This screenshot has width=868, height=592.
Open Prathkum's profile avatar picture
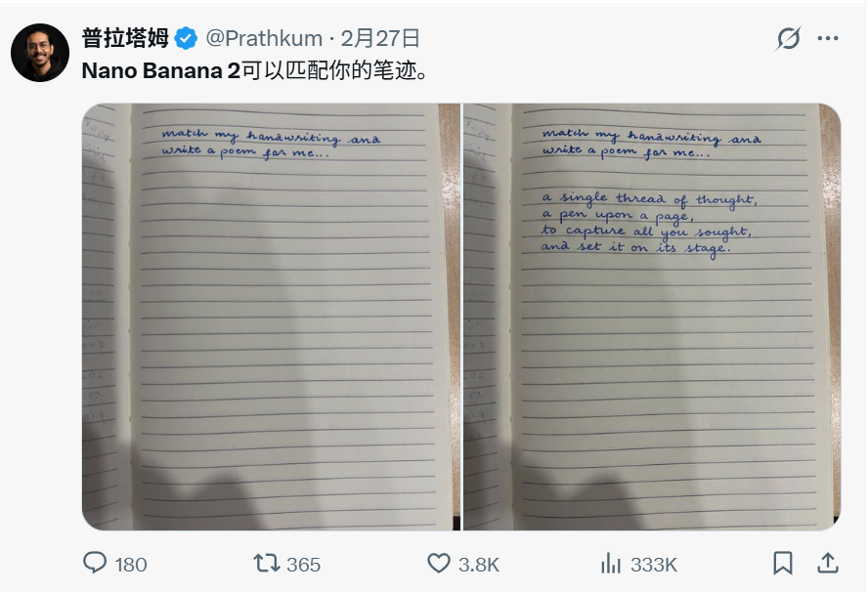[x=40, y=53]
